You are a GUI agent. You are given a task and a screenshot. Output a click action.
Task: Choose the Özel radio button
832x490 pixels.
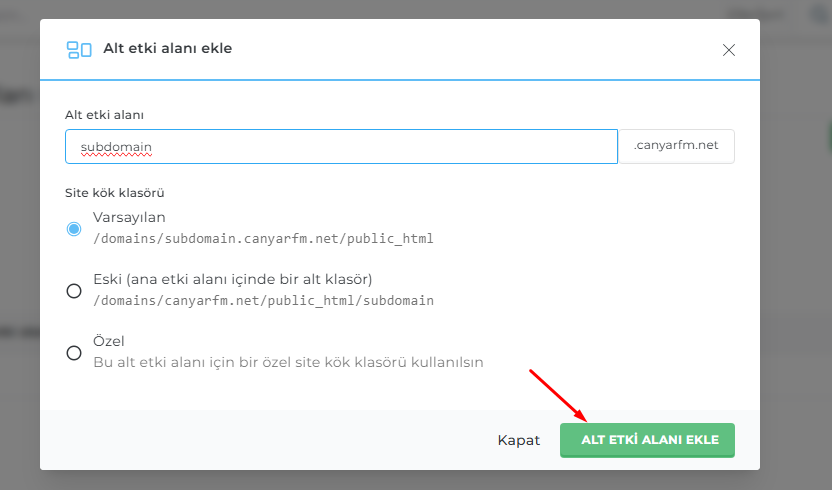click(x=74, y=352)
